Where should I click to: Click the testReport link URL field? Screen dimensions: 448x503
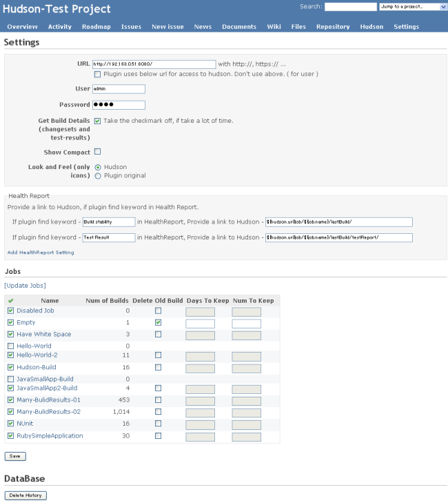(x=339, y=238)
